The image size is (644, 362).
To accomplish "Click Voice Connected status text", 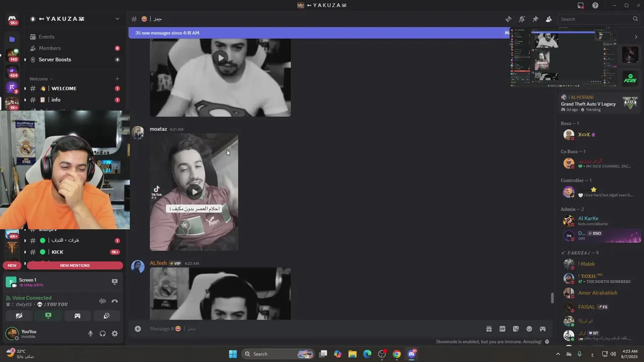I will [x=32, y=298].
